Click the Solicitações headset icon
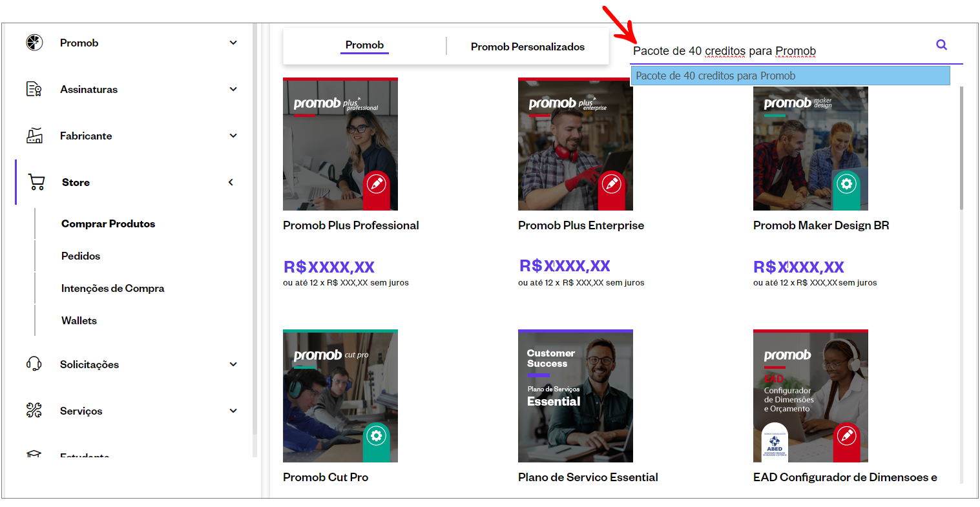980x507 pixels. pos(34,364)
